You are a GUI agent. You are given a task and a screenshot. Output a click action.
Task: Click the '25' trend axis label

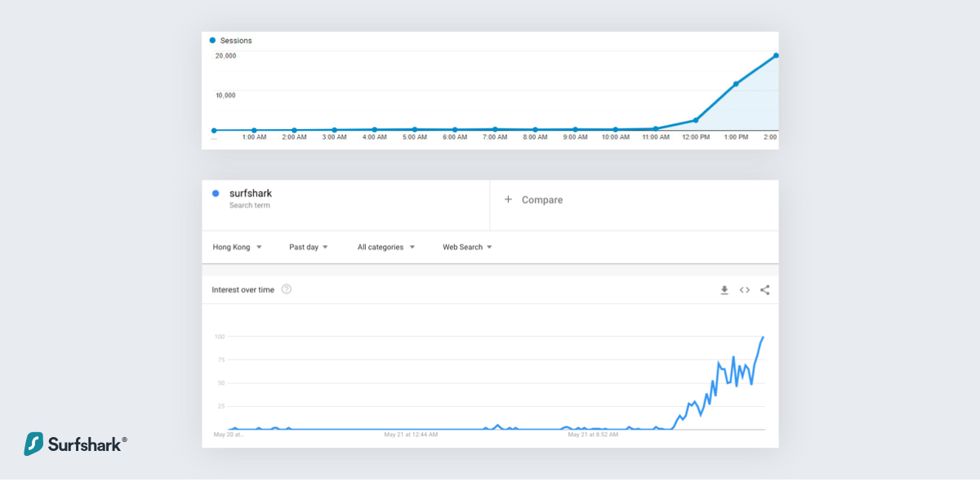[220, 406]
